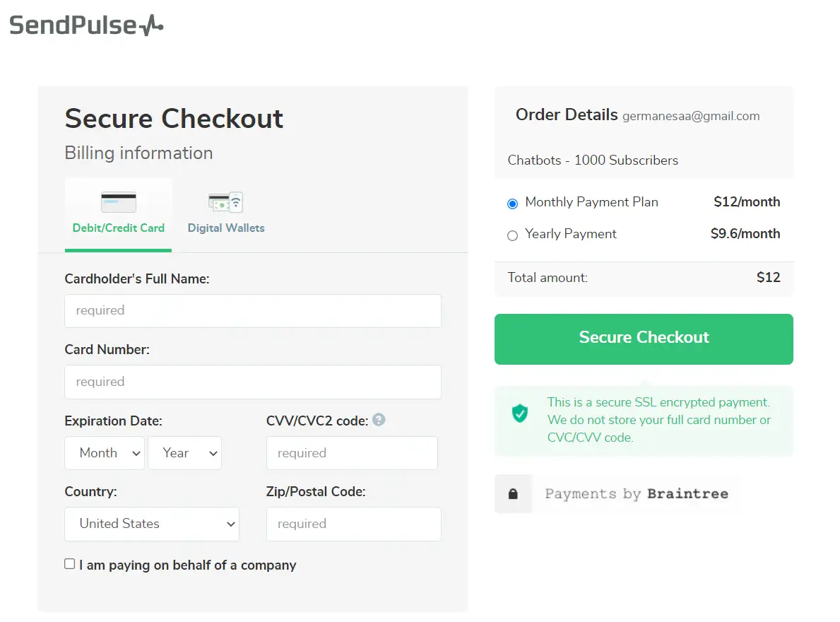Click the Cardholder's Full Name field
The width and height of the screenshot is (840, 622).
253,311
